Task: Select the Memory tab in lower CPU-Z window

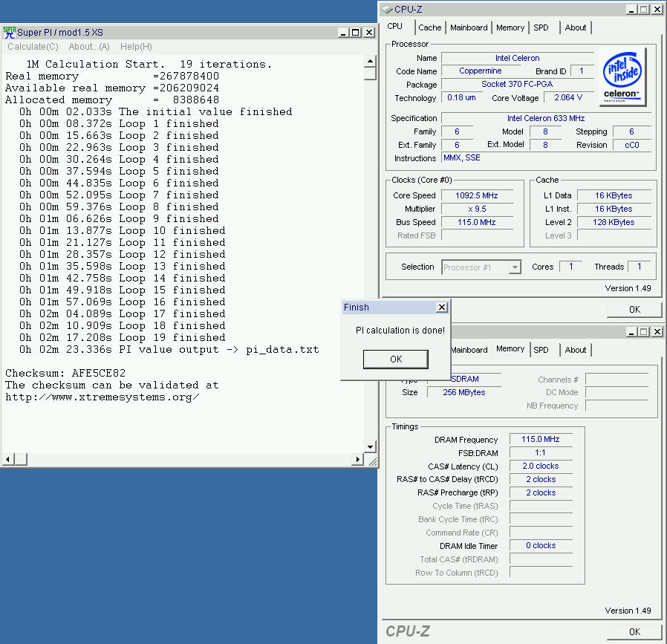Action: click(x=510, y=349)
